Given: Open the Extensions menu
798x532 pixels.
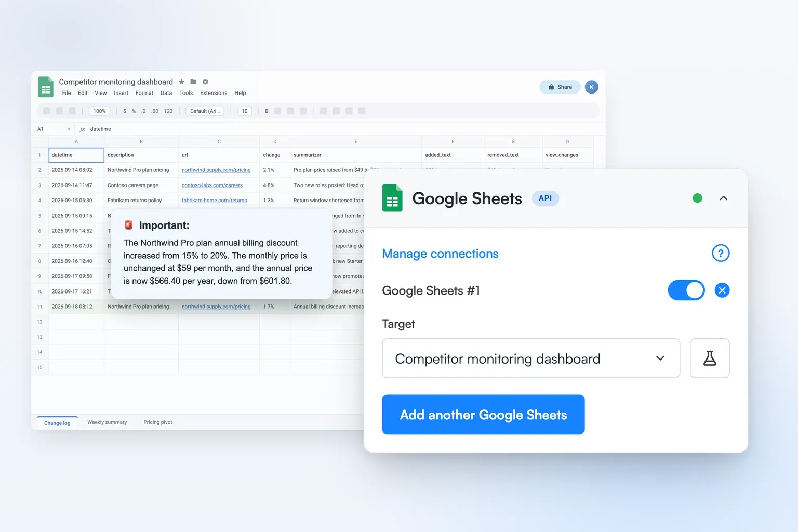Looking at the screenshot, I should pyautogui.click(x=214, y=93).
